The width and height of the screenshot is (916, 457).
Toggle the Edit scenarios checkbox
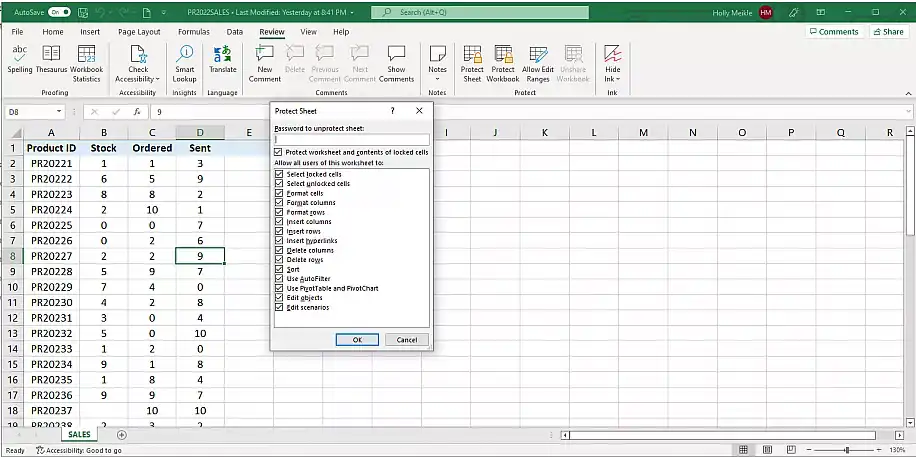pos(279,307)
